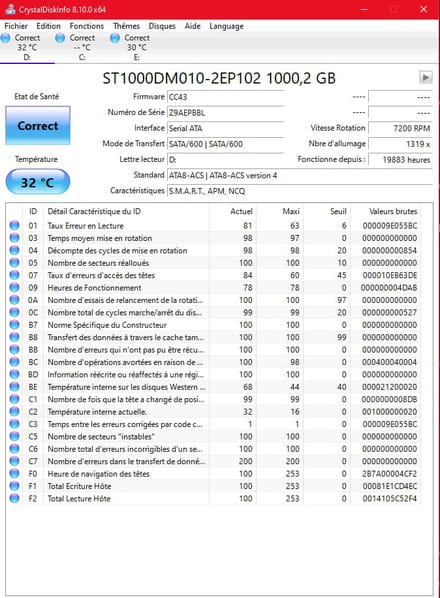Click the Firmware field CC43
The width and height of the screenshot is (440, 598).
pos(226,97)
